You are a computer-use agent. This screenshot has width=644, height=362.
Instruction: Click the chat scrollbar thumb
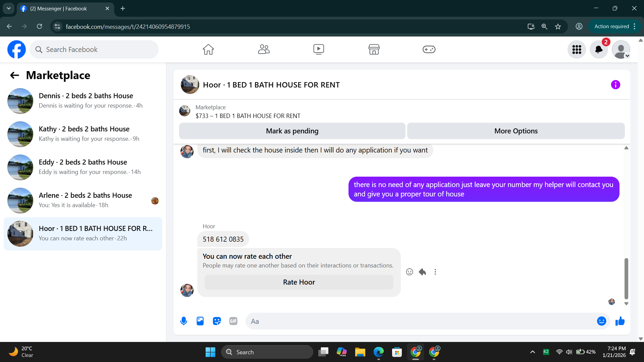(x=626, y=278)
